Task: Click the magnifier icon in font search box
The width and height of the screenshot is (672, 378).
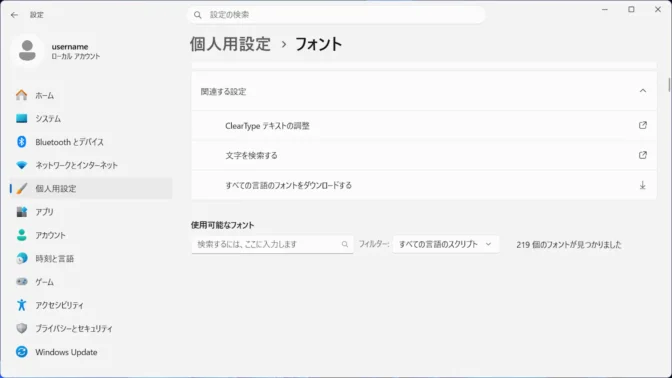Action: coord(345,244)
